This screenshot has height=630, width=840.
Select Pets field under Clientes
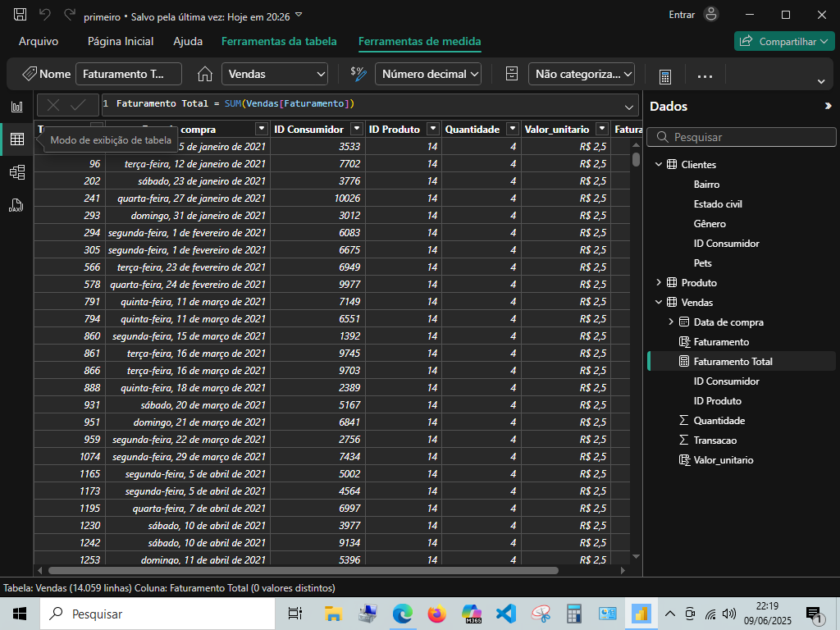point(702,263)
